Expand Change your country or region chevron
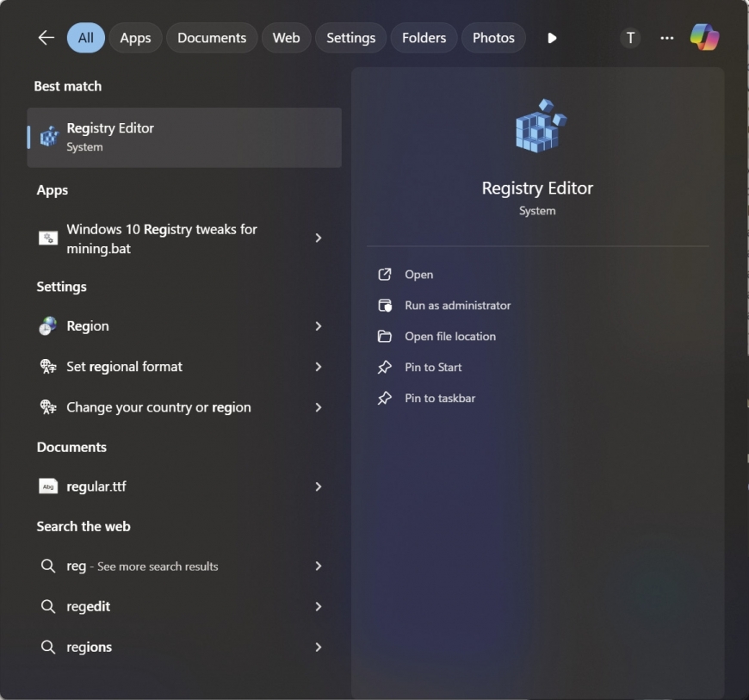The image size is (749, 700). [x=319, y=407]
